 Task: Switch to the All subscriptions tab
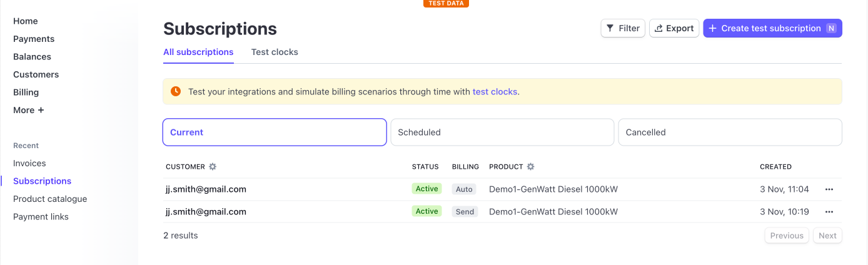click(x=198, y=52)
